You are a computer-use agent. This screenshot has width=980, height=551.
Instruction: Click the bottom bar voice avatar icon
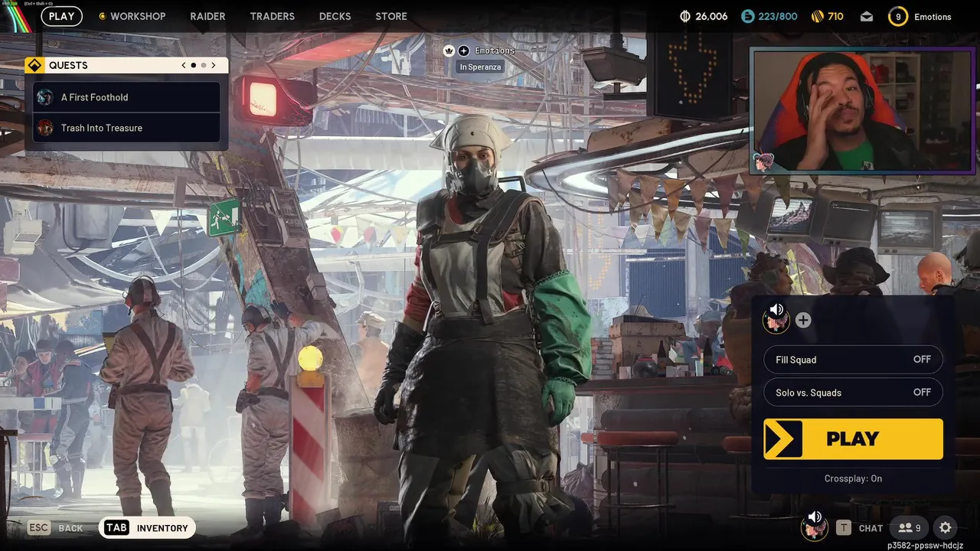coord(814,527)
